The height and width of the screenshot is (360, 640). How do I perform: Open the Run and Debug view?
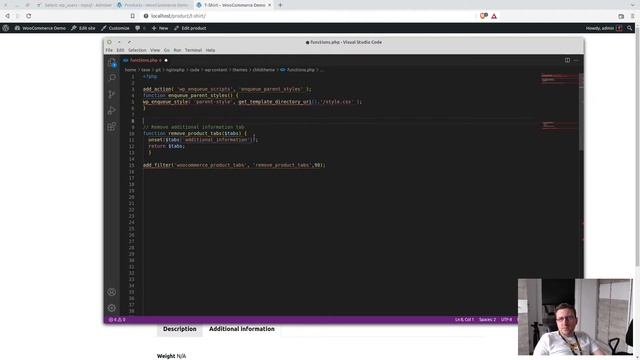pos(112,110)
